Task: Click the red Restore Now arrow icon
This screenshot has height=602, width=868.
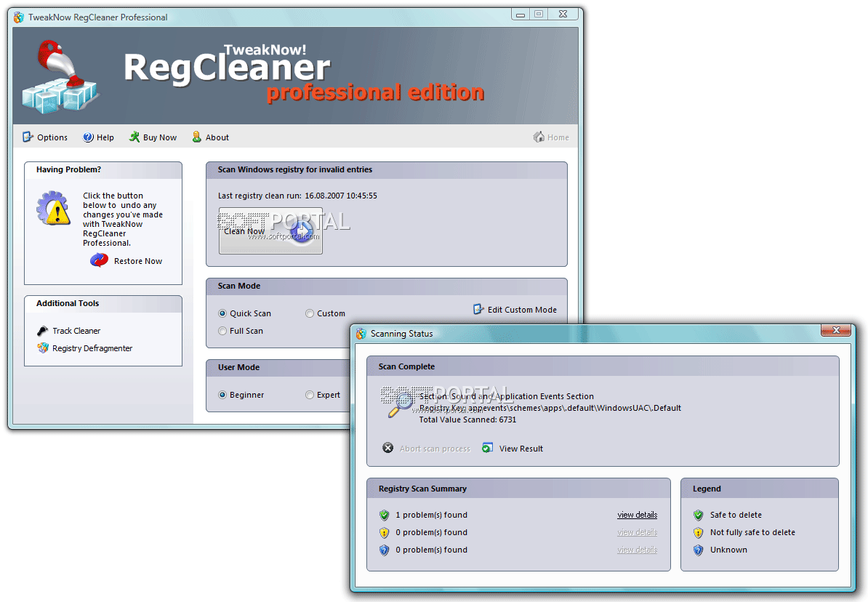Action: [x=100, y=260]
